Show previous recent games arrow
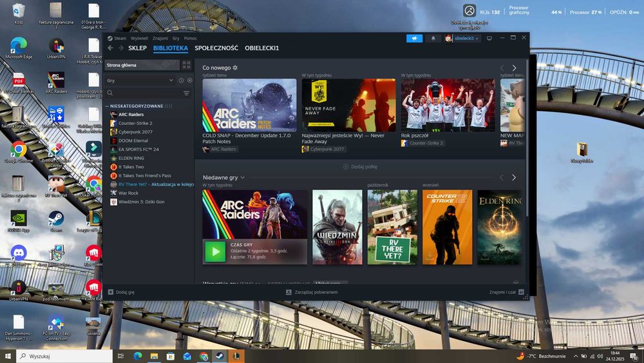The height and width of the screenshot is (363, 644). point(502,177)
